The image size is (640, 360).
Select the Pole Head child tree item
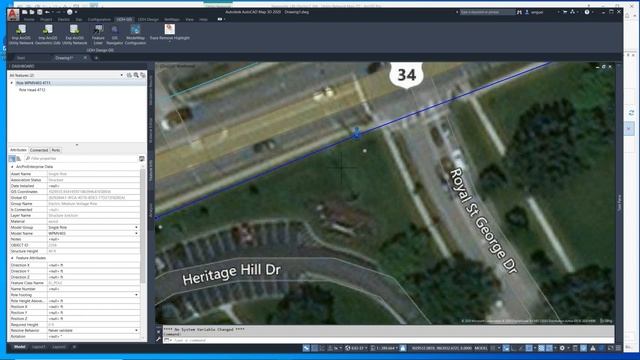click(x=32, y=90)
